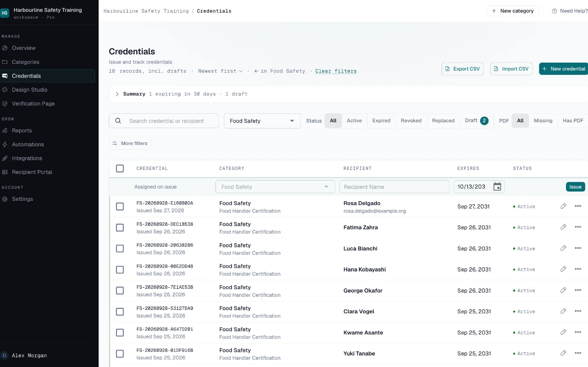Click the magnifier icon in the search box
The width and height of the screenshot is (588, 367).
[x=119, y=121]
